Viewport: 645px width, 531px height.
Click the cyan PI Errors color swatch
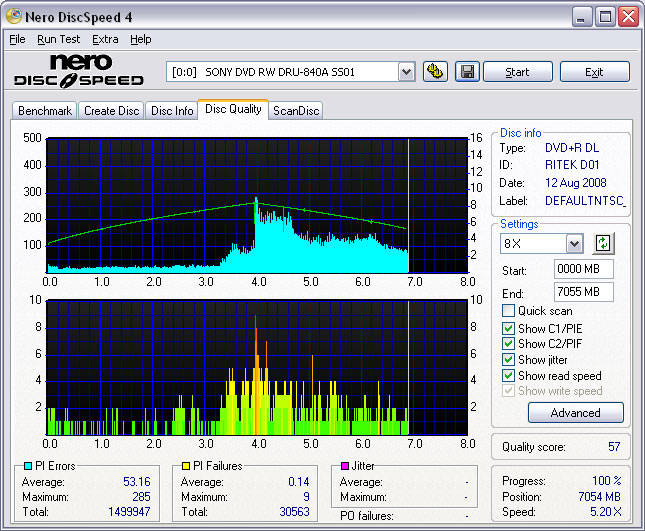click(28, 466)
